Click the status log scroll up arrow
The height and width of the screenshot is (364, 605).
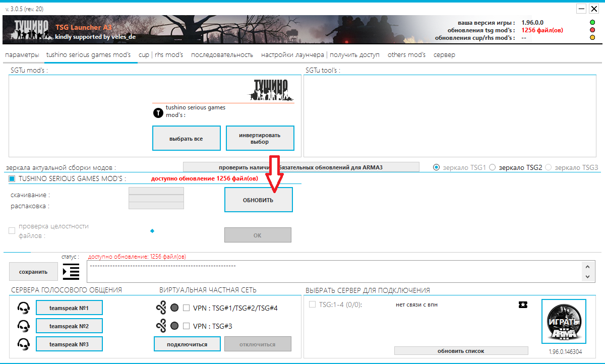click(587, 266)
